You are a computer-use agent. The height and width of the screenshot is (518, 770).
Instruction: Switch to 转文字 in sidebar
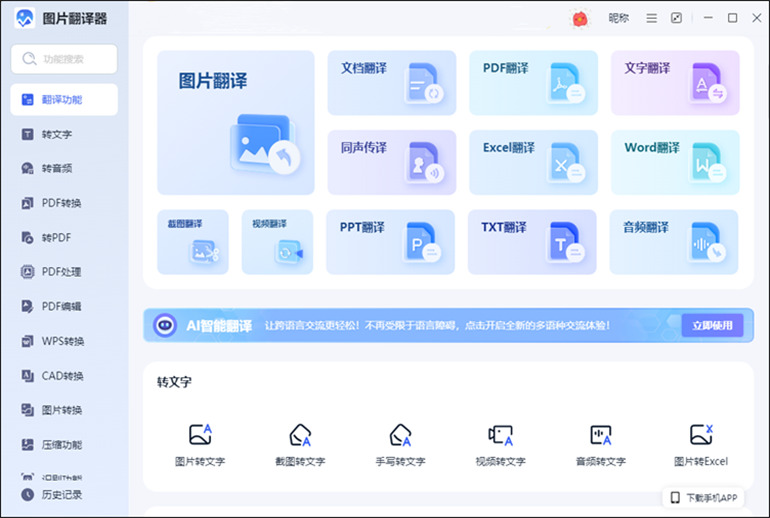pyautogui.click(x=64, y=134)
